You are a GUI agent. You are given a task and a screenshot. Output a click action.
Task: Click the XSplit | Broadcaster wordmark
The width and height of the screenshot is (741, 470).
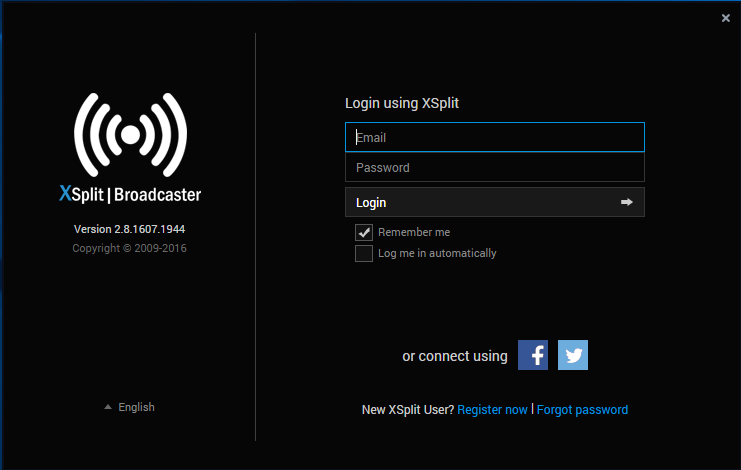click(130, 194)
